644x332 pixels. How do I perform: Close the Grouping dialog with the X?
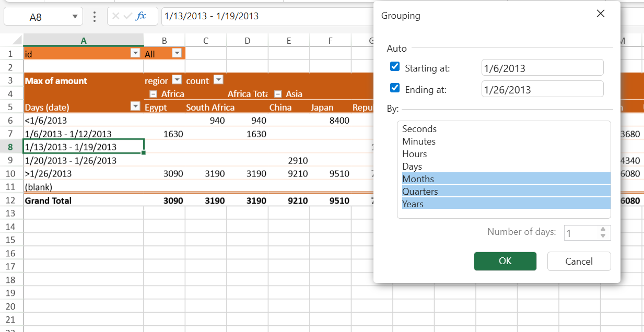(601, 14)
